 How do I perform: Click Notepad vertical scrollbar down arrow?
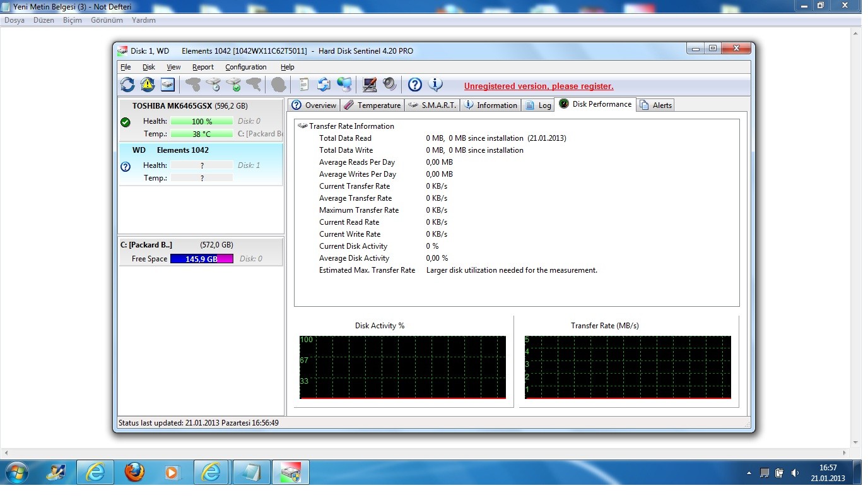[x=856, y=443]
